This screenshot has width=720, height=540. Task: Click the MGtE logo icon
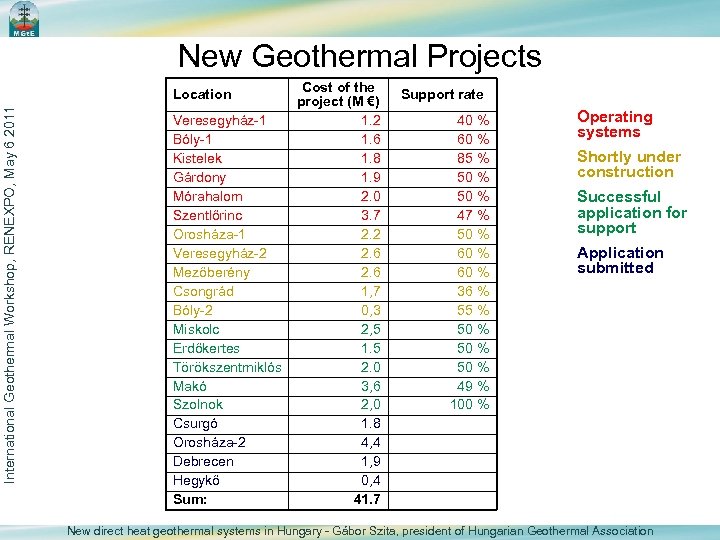pyautogui.click(x=24, y=19)
